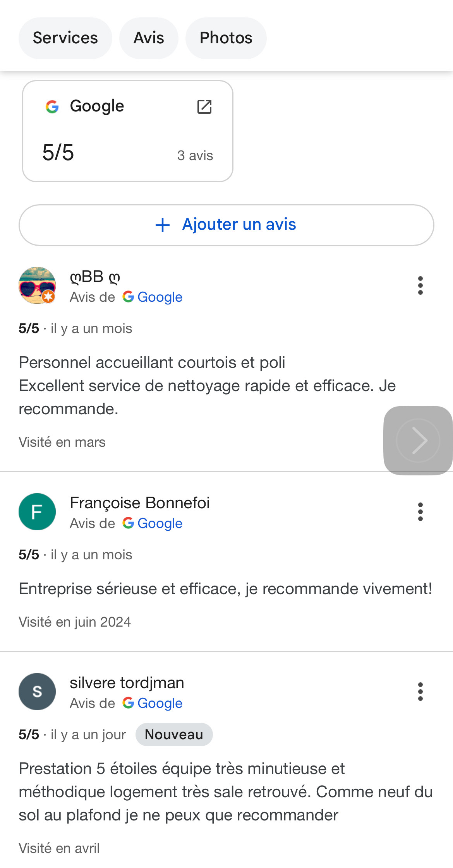This screenshot has width=453, height=868.
Task: Open Google link under Françoise Bonnefoi
Action: click(x=160, y=523)
